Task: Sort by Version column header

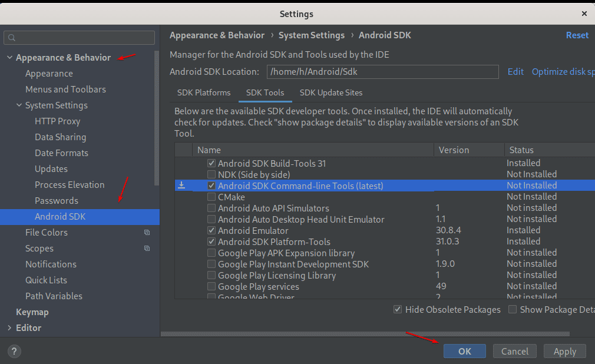Action: pyautogui.click(x=469, y=150)
